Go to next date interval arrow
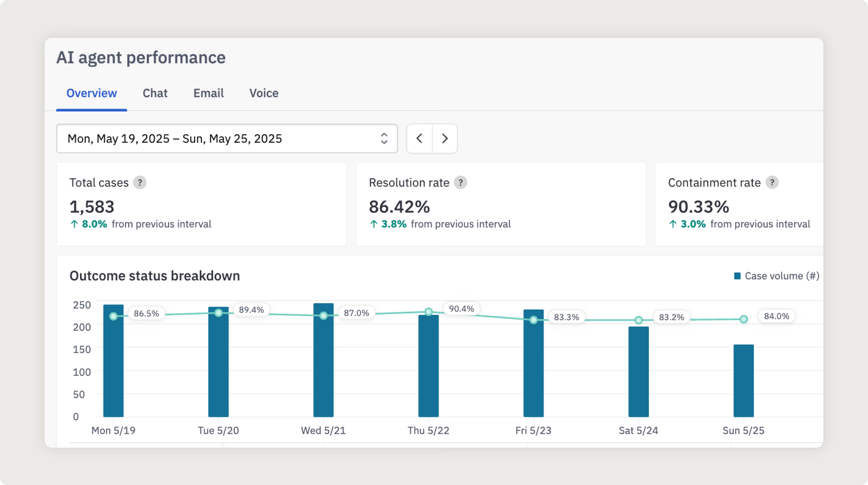Viewport: 868px width, 485px height. (445, 138)
